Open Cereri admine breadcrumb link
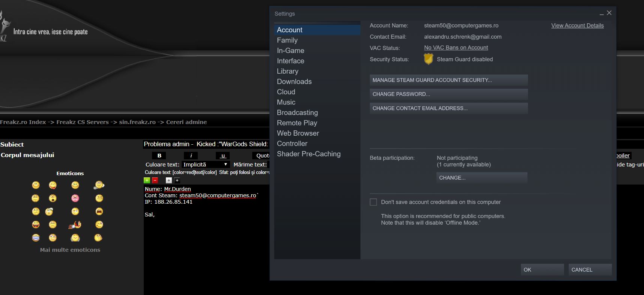The width and height of the screenshot is (644, 295). [187, 122]
